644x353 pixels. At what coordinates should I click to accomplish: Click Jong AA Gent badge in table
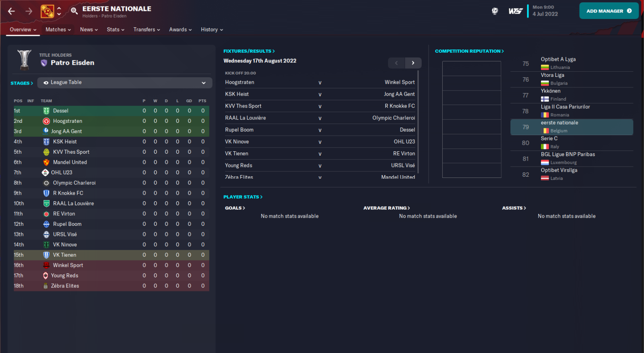point(46,131)
